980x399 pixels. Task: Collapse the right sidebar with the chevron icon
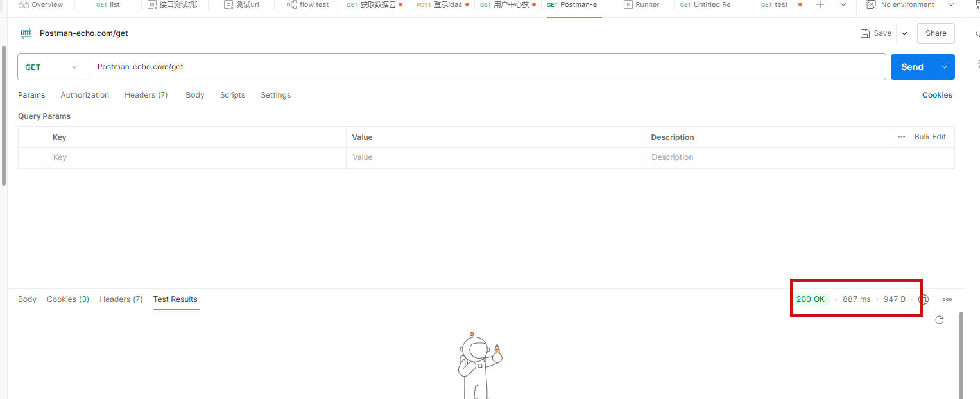point(976,33)
